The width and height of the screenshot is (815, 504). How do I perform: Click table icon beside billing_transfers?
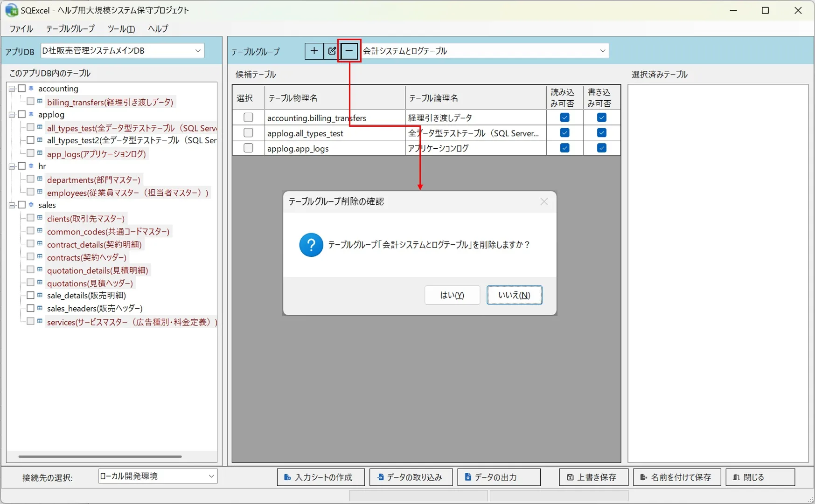click(x=40, y=101)
